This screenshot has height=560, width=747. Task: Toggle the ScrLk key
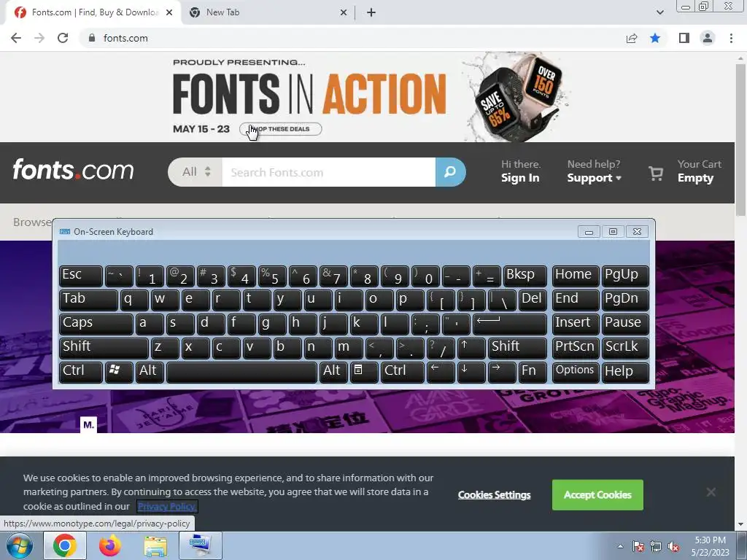[x=625, y=348]
